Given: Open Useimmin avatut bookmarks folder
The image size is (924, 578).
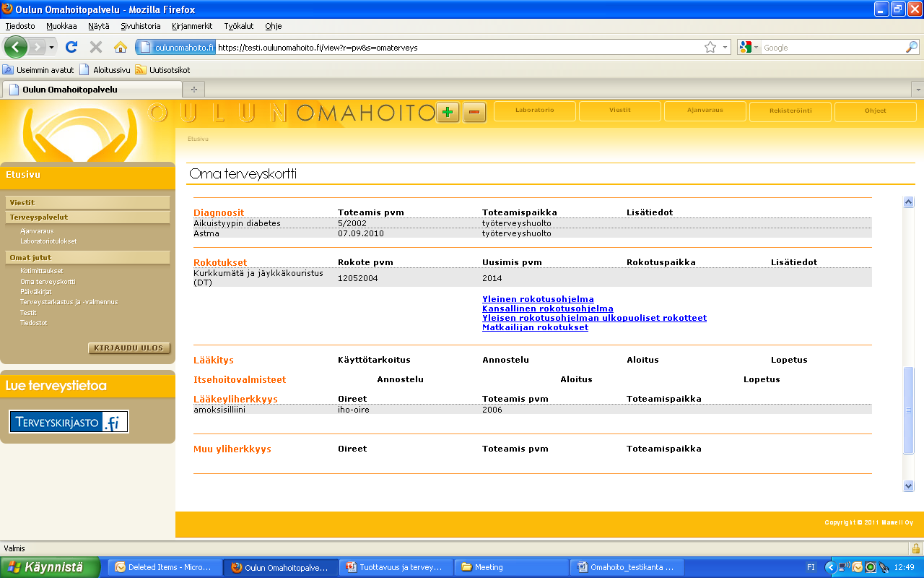Looking at the screenshot, I should 38,70.
